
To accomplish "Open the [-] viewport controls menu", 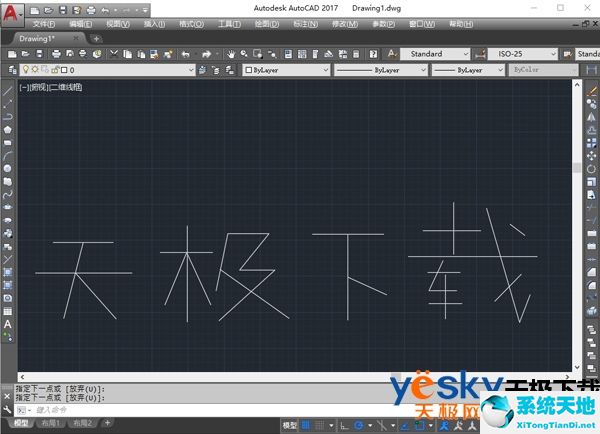I will point(24,88).
